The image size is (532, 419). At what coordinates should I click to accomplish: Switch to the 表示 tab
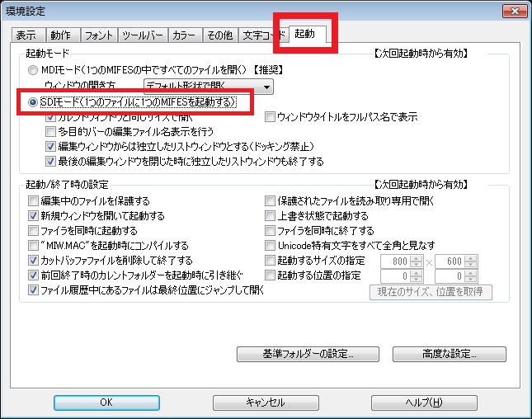[26, 35]
